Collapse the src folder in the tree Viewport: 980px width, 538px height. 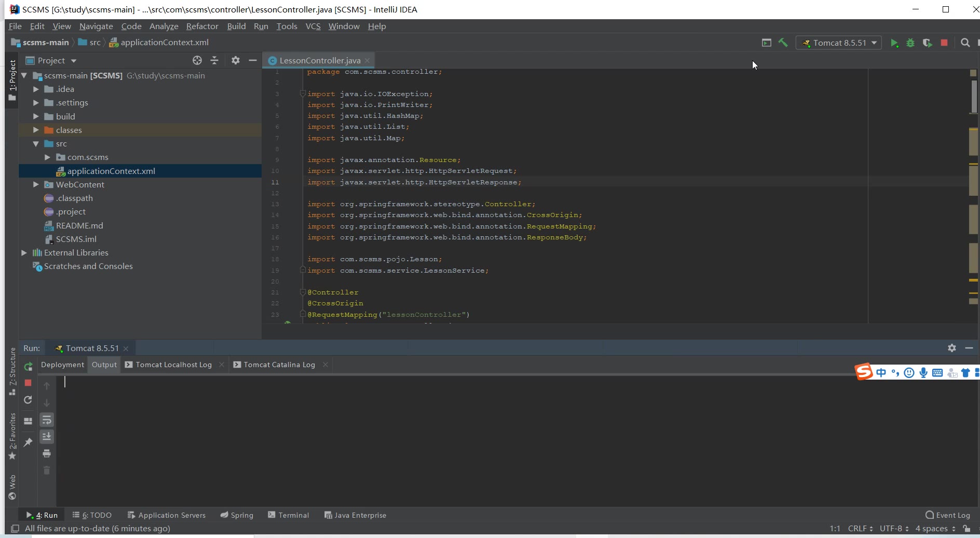pyautogui.click(x=36, y=144)
